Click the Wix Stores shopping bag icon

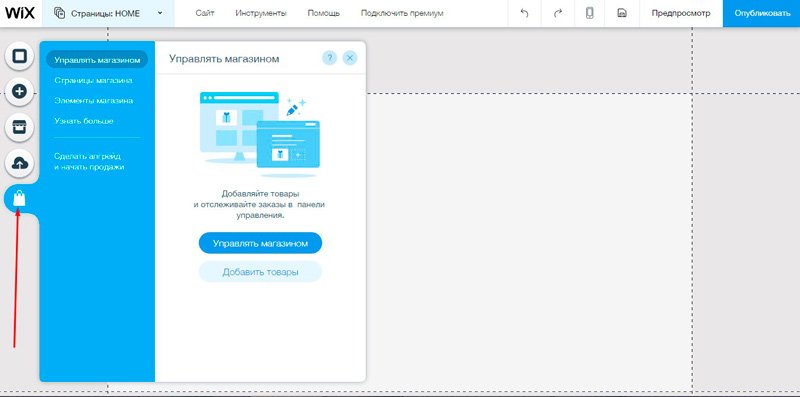point(19,198)
